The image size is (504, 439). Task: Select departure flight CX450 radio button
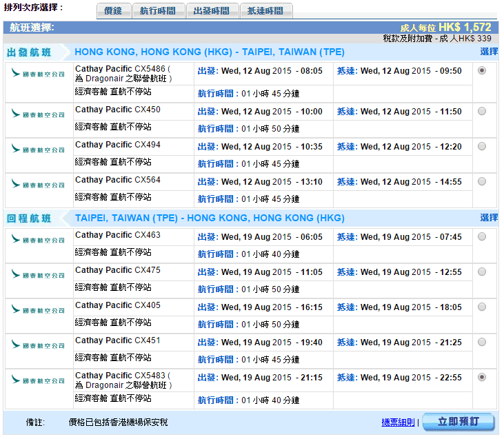(481, 111)
